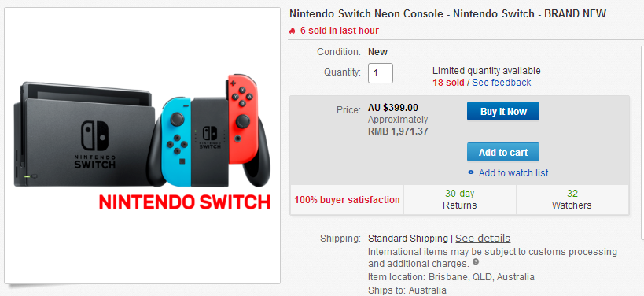The width and height of the screenshot is (644, 296).
Task: Click the Add to watch list link
Action: 513,173
